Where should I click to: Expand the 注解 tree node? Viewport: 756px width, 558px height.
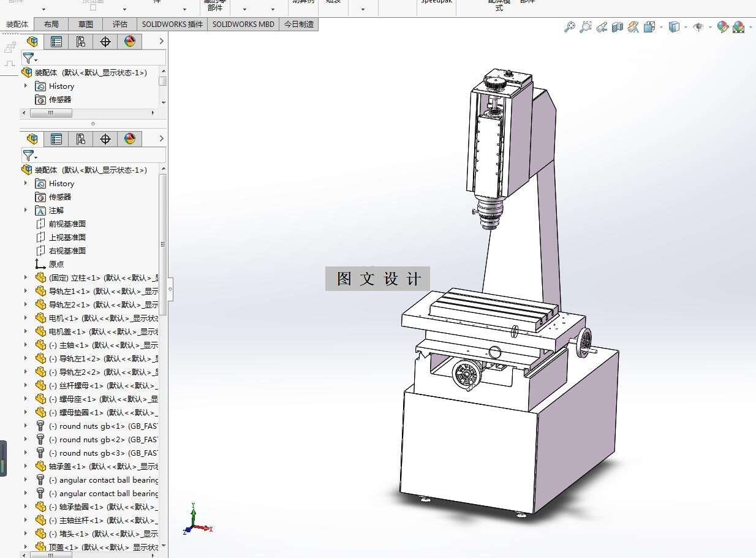[26, 210]
